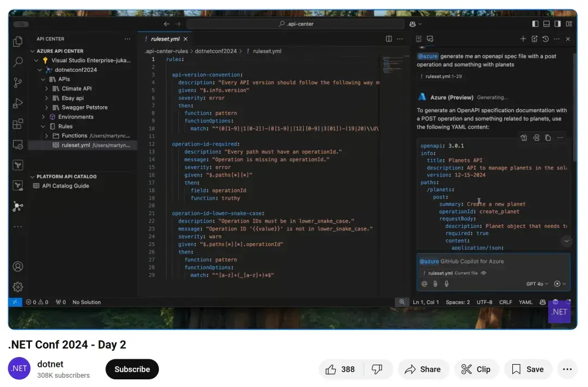Expand the Swagger Petstore node
Image resolution: width=588 pixels, height=387 pixels.
(46, 107)
